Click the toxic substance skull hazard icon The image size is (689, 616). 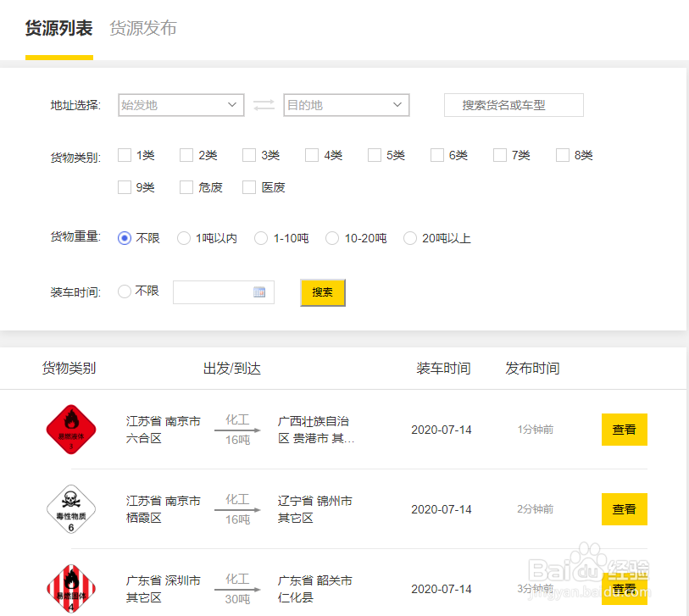tap(71, 509)
